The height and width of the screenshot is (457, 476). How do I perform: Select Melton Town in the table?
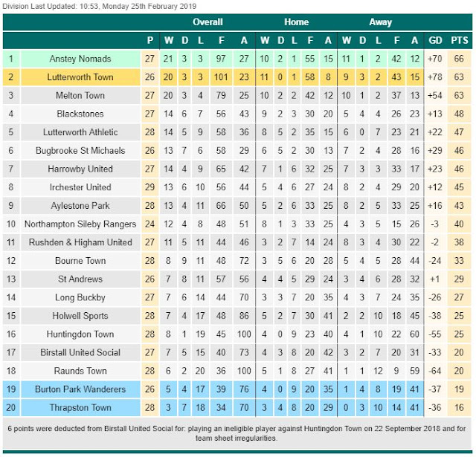click(80, 96)
